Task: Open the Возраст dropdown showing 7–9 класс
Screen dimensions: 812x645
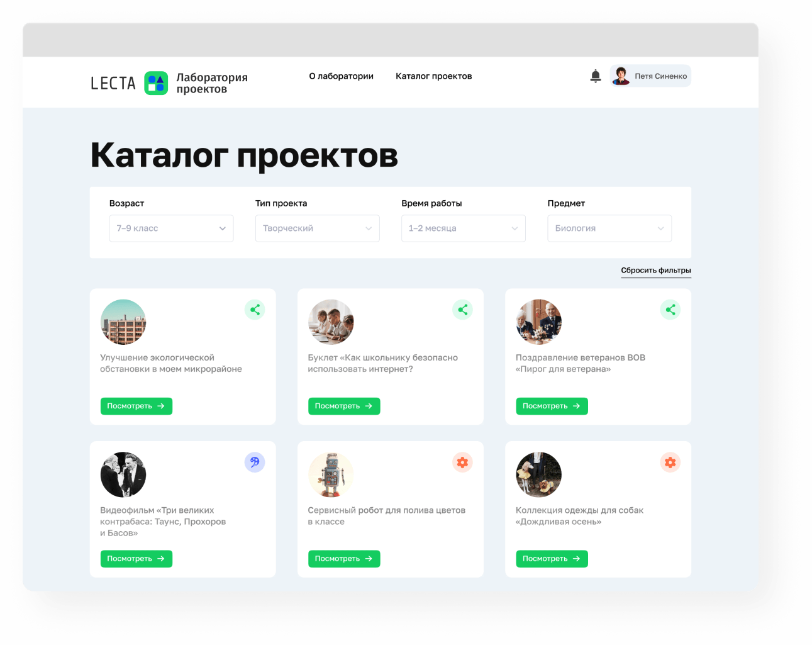Action: coord(171,228)
